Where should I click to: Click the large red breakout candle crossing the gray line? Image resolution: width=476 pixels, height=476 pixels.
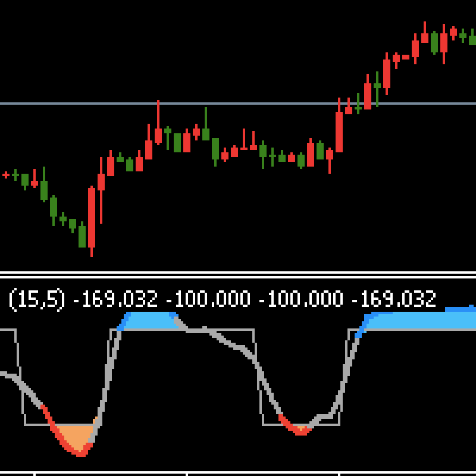coord(339,131)
